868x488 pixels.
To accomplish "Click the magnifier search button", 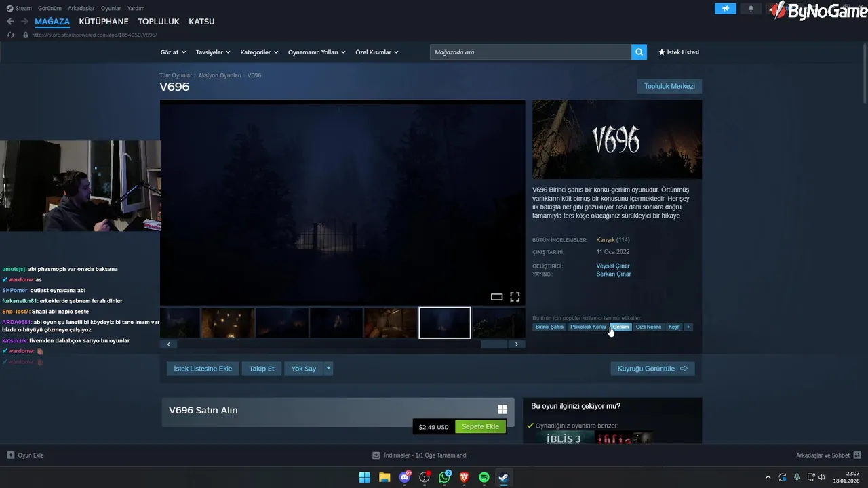I will [x=639, y=52].
